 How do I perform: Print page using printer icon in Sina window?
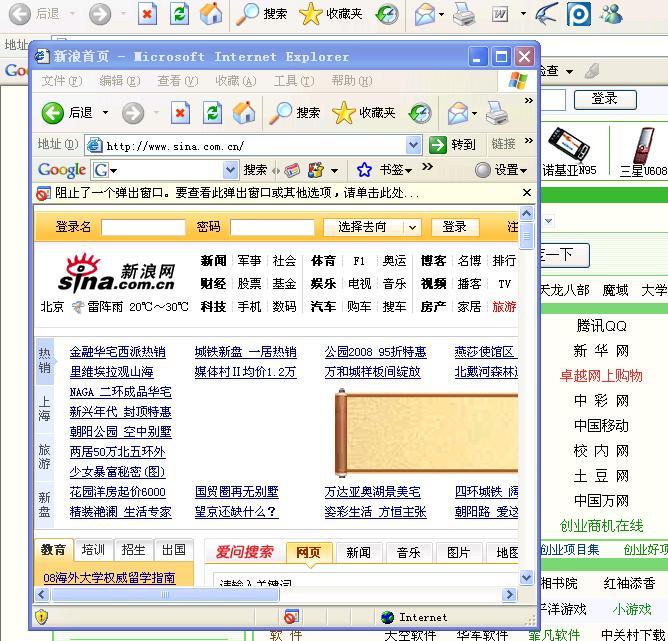[497, 113]
